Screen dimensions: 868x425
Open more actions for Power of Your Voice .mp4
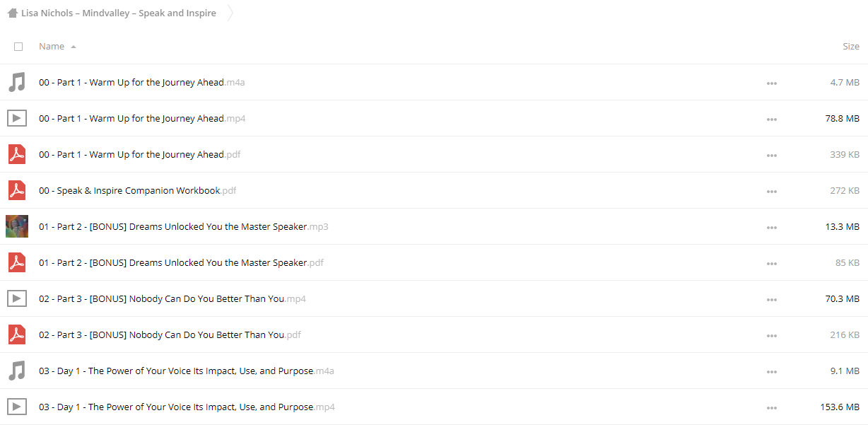tap(772, 408)
